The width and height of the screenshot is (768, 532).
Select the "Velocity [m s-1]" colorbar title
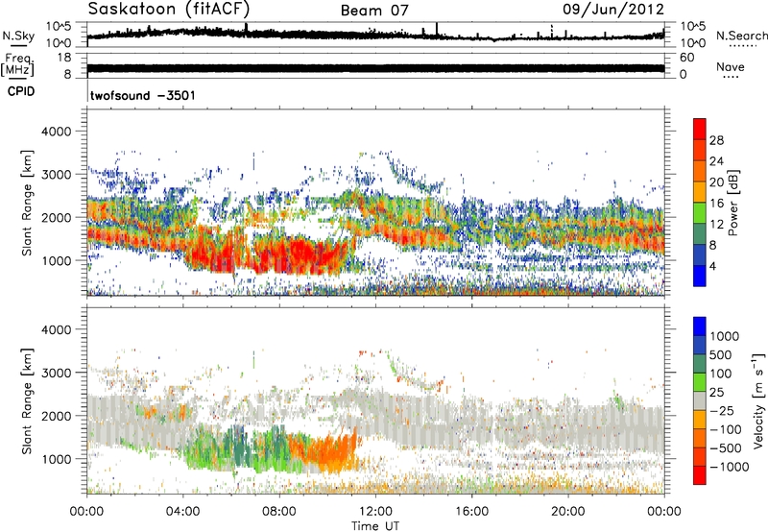point(758,401)
